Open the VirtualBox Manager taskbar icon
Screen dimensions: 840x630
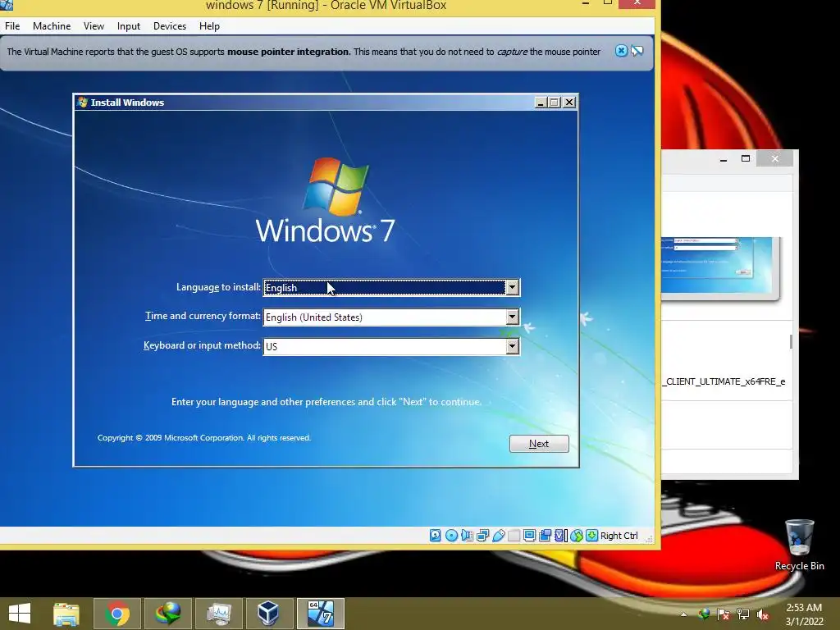click(x=269, y=614)
